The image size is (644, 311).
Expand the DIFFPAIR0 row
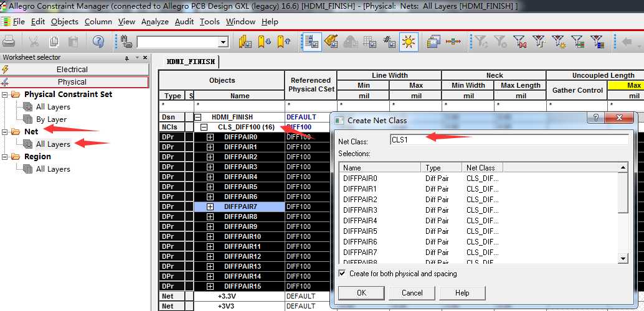211,137
